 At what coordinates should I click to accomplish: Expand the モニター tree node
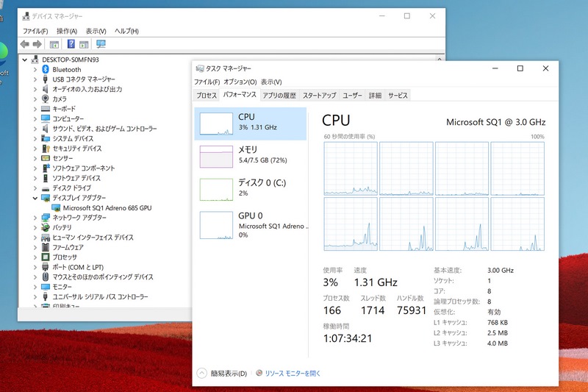35,287
